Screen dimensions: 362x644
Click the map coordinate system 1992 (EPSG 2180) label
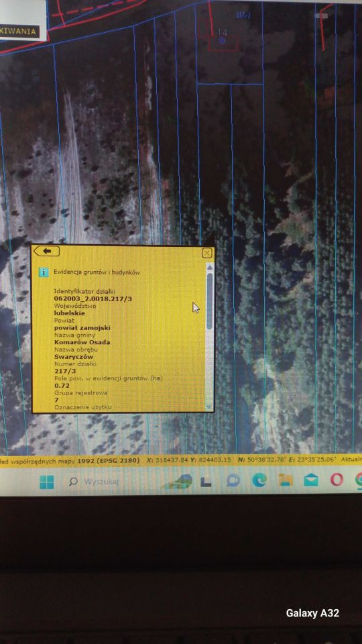tap(109, 460)
